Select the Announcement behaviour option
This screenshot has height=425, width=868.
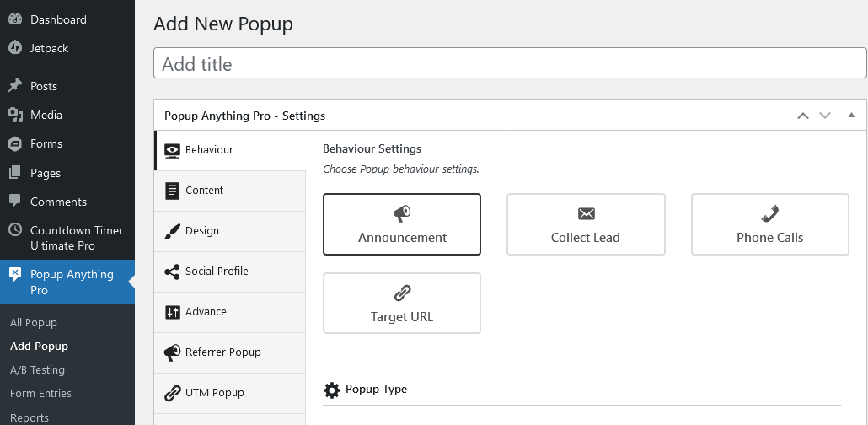pyautogui.click(x=402, y=224)
